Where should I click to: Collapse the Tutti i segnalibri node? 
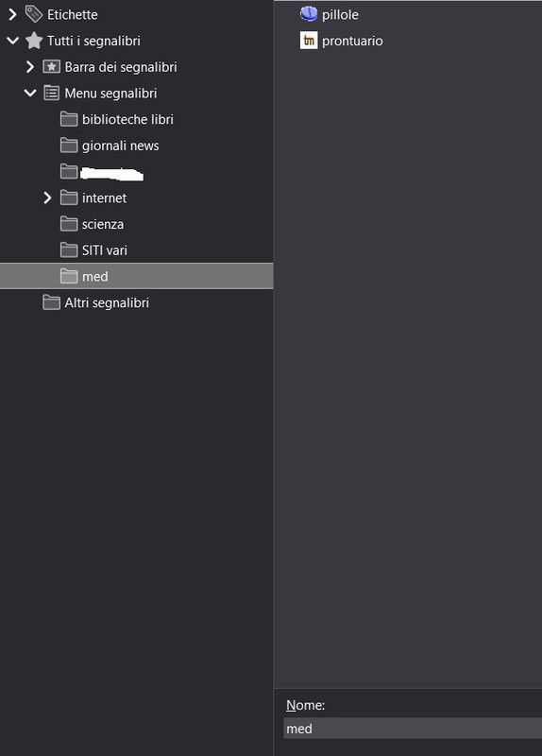pyautogui.click(x=13, y=41)
